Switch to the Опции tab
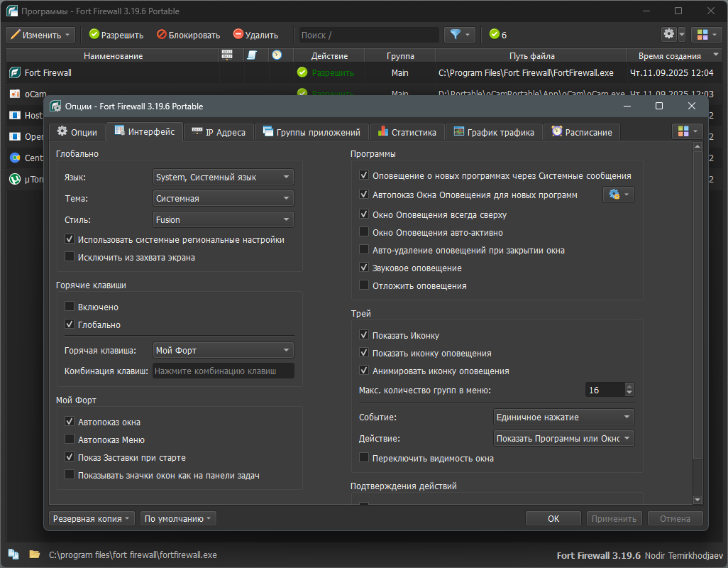Viewport: 728px width, 568px height. point(77,132)
